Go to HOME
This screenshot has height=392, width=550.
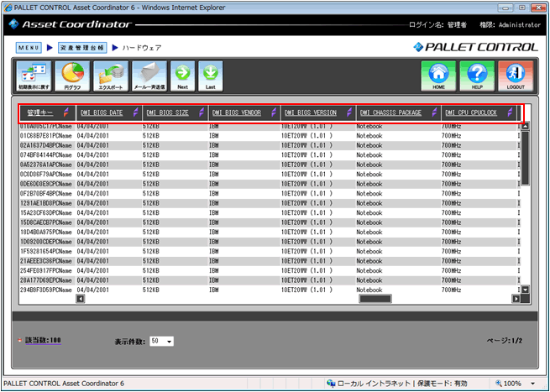[x=438, y=76]
